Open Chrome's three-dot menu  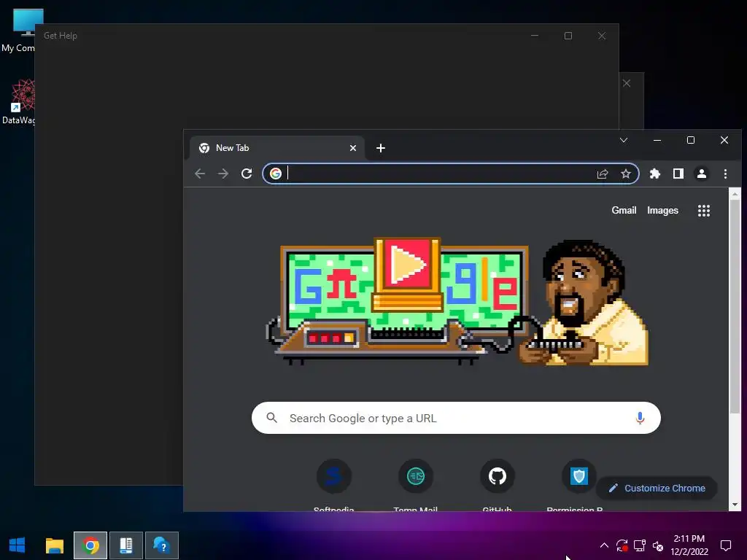pyautogui.click(x=725, y=174)
